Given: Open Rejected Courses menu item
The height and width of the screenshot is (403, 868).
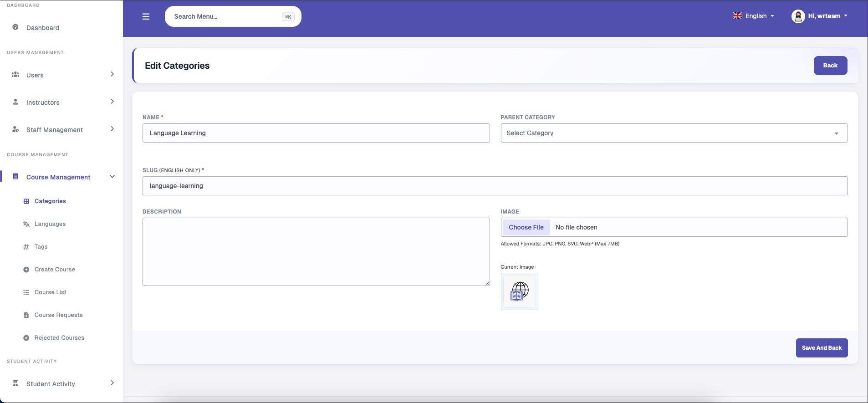Looking at the screenshot, I should pyautogui.click(x=60, y=338).
